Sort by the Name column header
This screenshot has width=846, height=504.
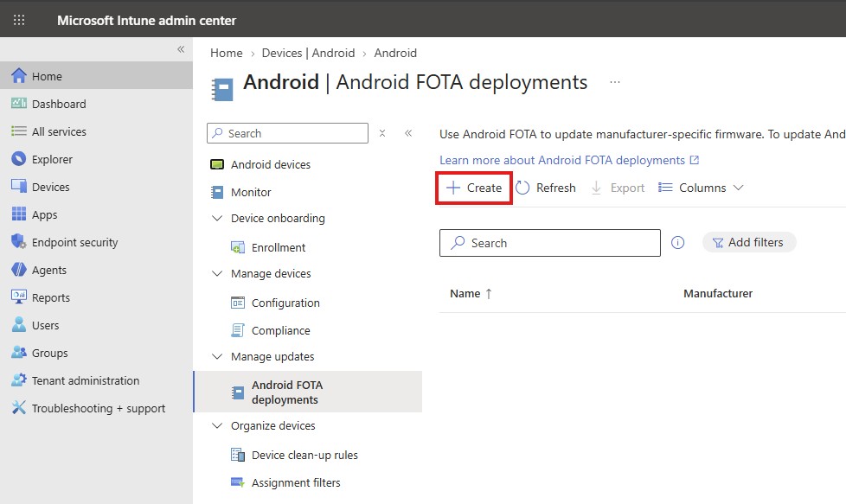tap(471, 294)
